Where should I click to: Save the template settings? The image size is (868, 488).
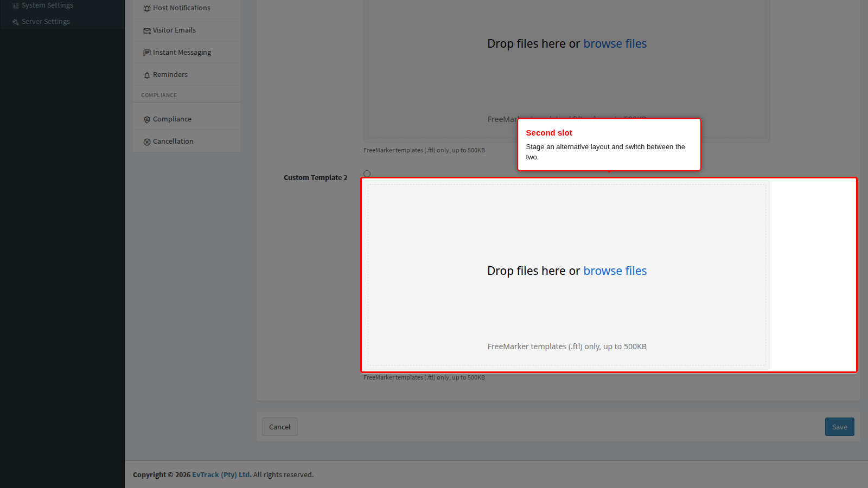[x=840, y=427]
